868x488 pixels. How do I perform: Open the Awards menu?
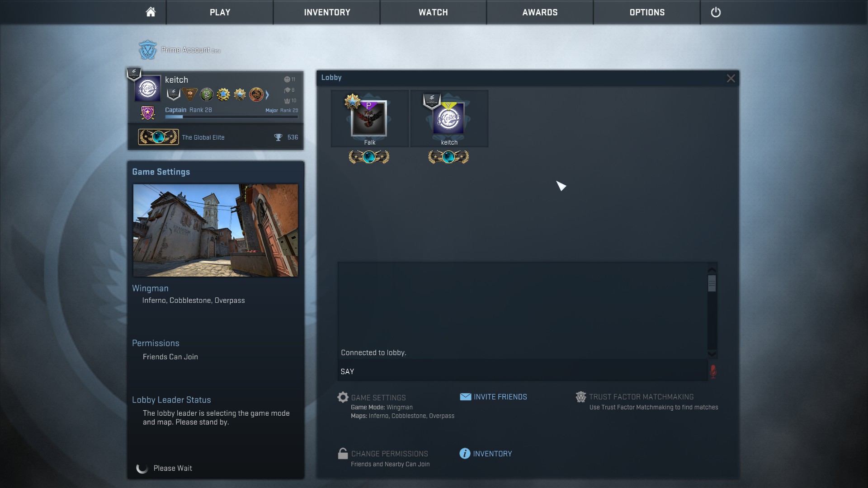pos(540,12)
